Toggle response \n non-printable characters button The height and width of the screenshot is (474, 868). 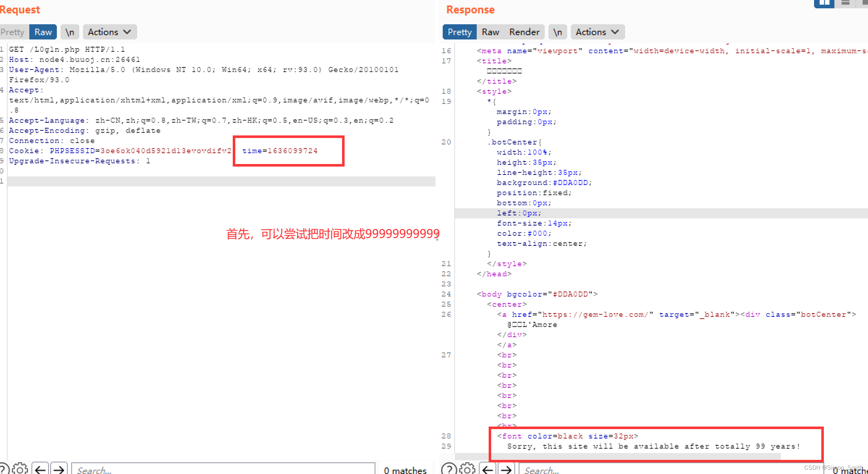558,32
